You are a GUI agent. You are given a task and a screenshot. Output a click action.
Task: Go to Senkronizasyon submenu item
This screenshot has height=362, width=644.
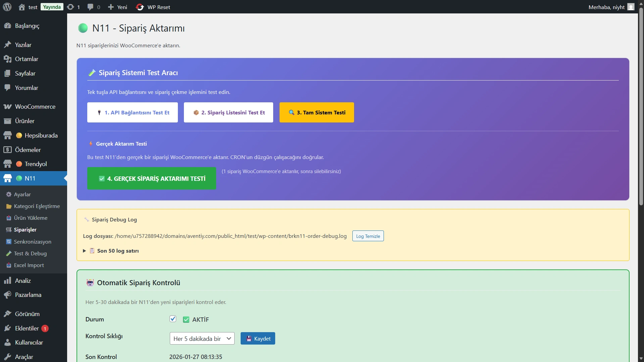point(33,242)
